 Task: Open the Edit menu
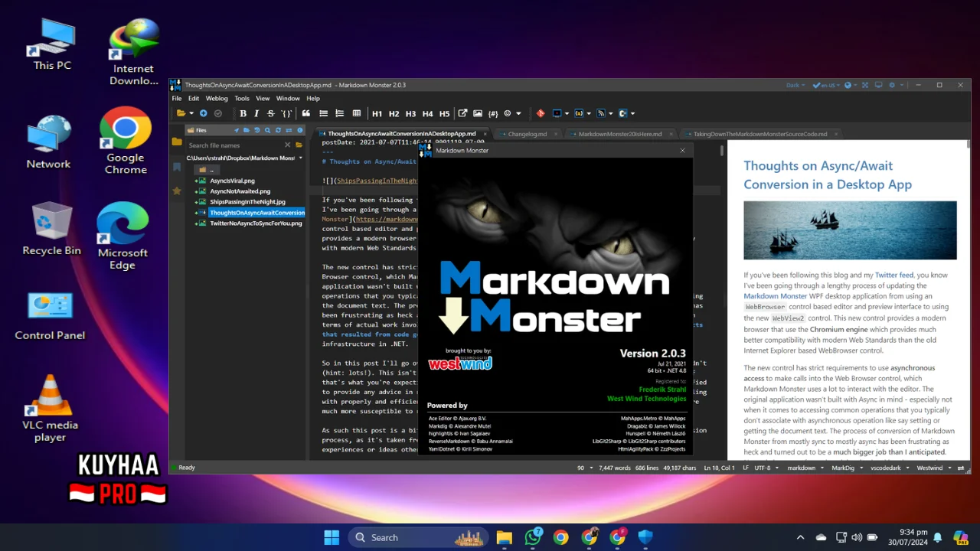click(194, 99)
